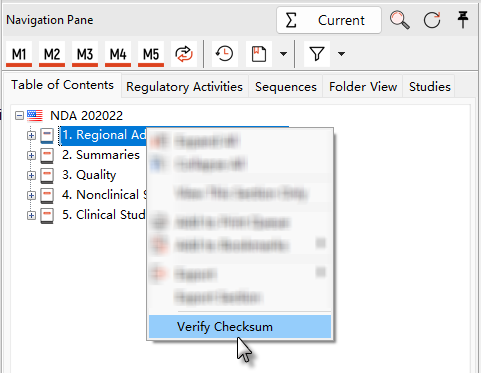Open the Studies tab

[430, 87]
